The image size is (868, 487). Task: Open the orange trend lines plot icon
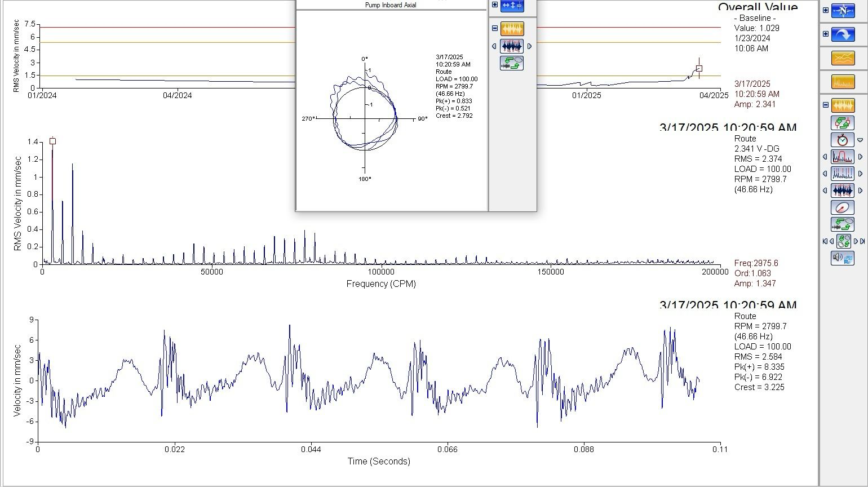(843, 58)
